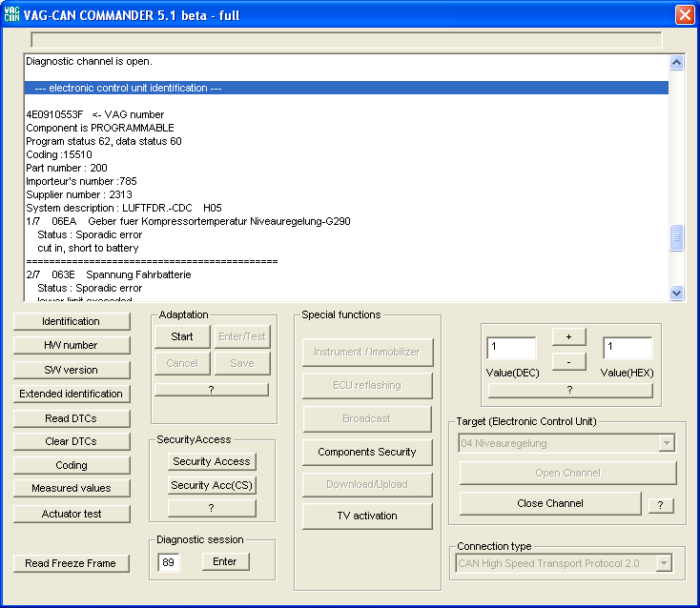View Measured values

tap(72, 488)
